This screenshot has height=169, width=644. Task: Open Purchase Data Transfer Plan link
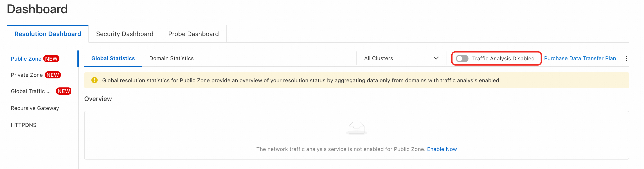580,58
